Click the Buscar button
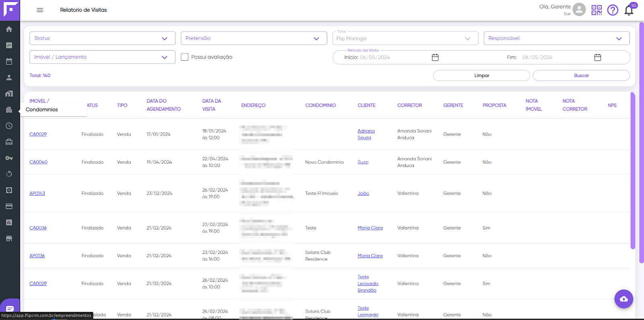 click(x=581, y=76)
